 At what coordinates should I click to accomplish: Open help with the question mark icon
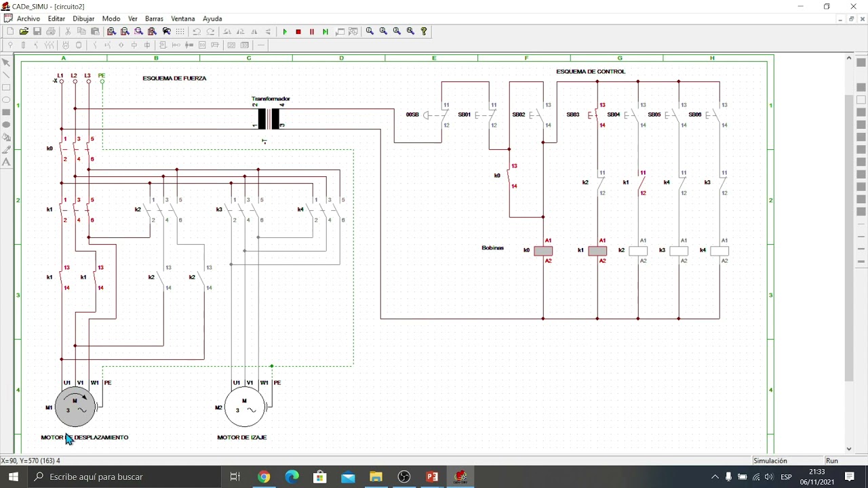[x=424, y=31]
